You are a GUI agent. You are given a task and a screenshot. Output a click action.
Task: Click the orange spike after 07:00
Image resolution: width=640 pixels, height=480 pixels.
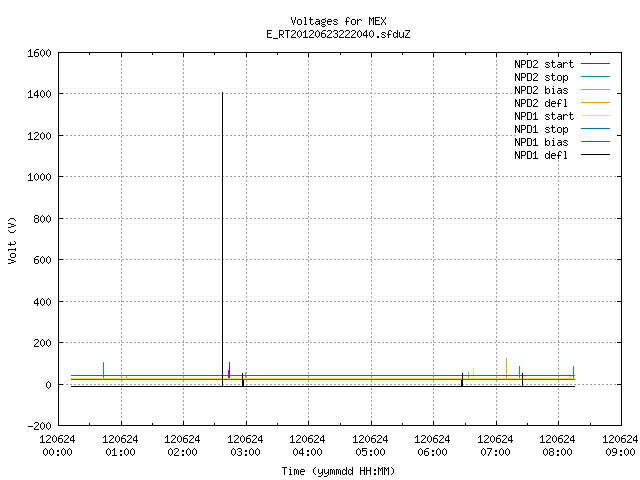(507, 367)
